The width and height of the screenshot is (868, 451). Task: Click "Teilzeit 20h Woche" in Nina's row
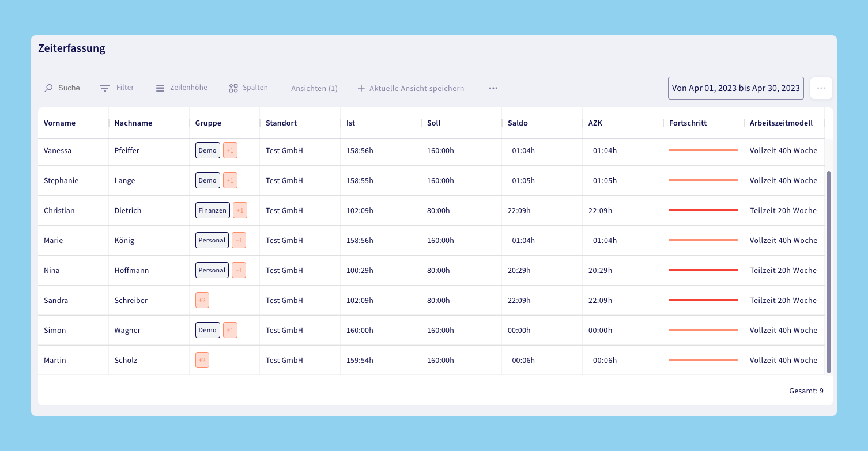783,270
